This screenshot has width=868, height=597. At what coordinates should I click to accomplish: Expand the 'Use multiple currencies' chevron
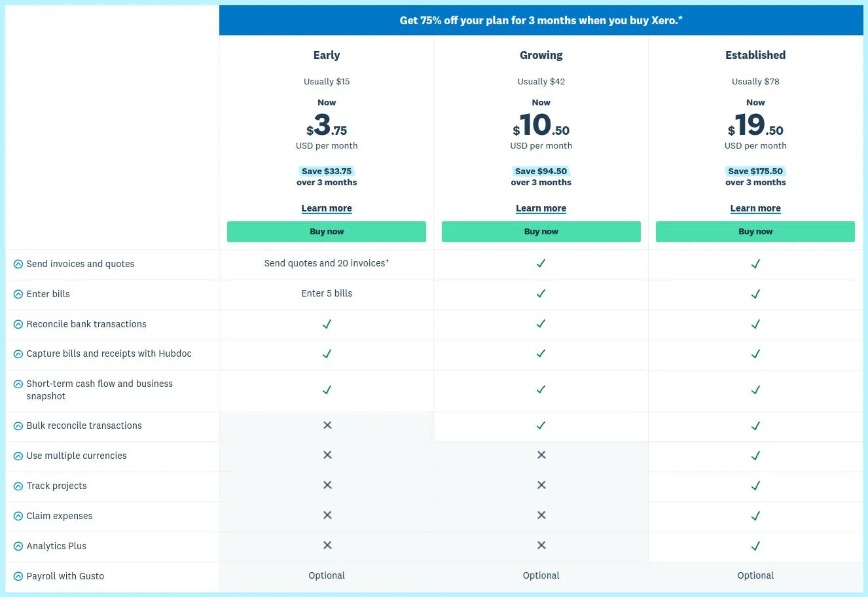18,456
